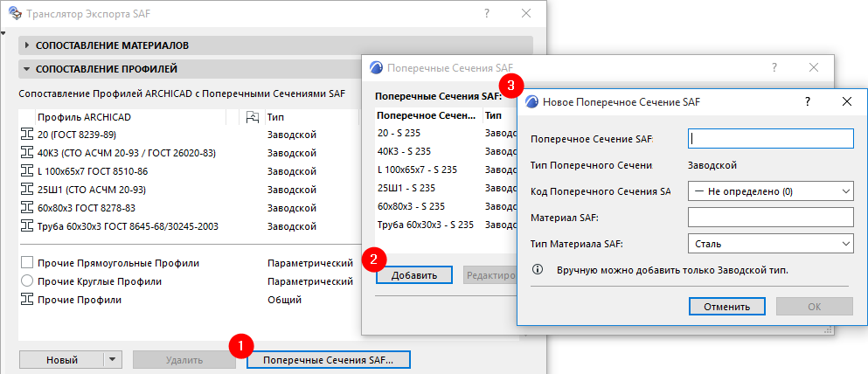Click I-beam icon of profile 20 (ГОСТ 8239-89)
The width and height of the screenshot is (868, 374).
(x=26, y=135)
